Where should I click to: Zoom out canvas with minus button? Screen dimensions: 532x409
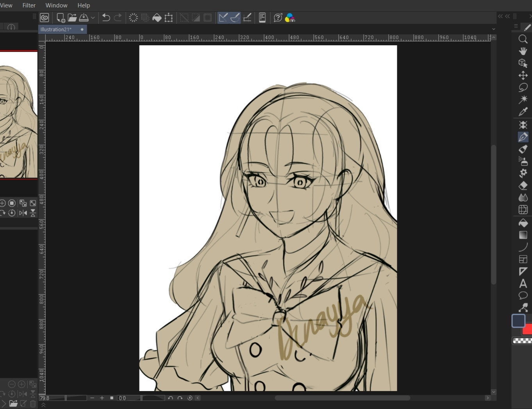click(92, 398)
